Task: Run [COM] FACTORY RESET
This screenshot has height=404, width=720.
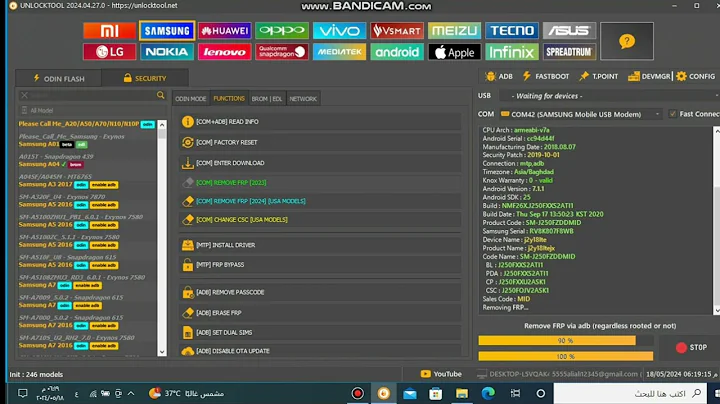Action: tap(321, 142)
